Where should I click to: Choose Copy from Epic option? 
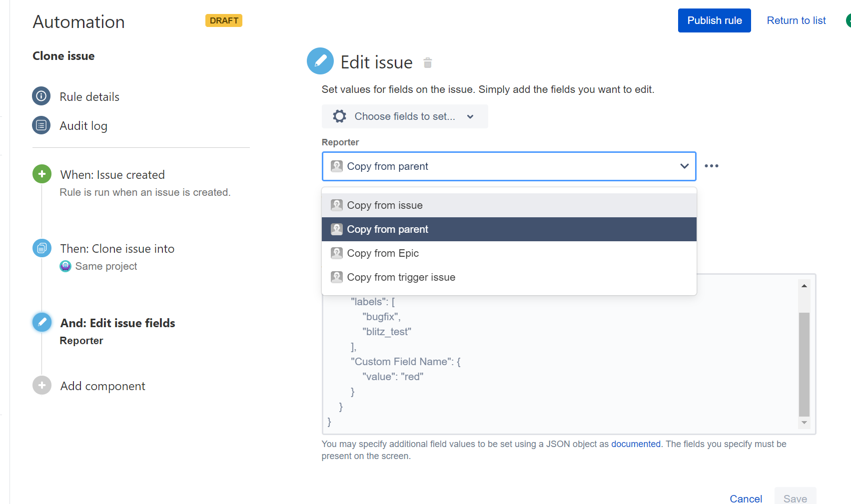coord(509,253)
